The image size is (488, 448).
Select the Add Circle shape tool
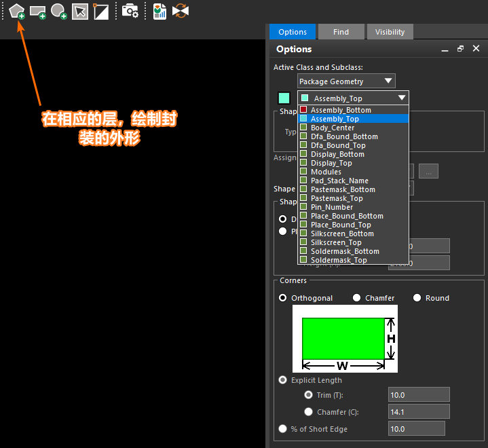tap(59, 11)
